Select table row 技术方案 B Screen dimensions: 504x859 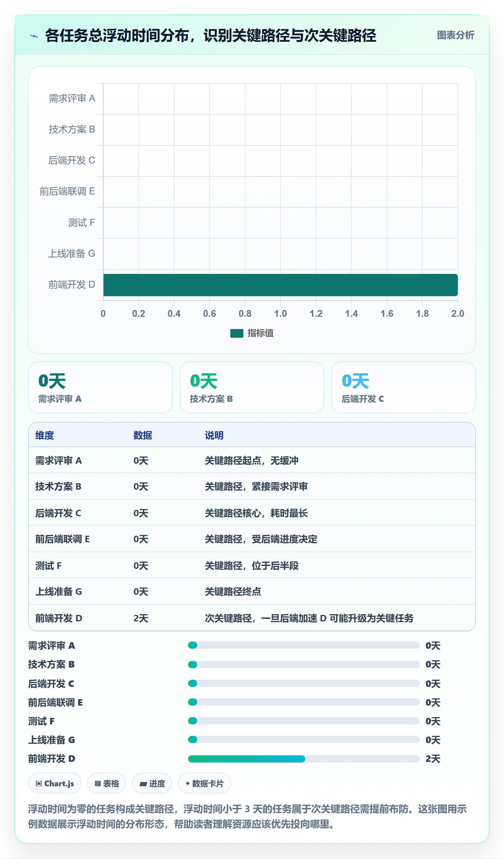(252, 486)
